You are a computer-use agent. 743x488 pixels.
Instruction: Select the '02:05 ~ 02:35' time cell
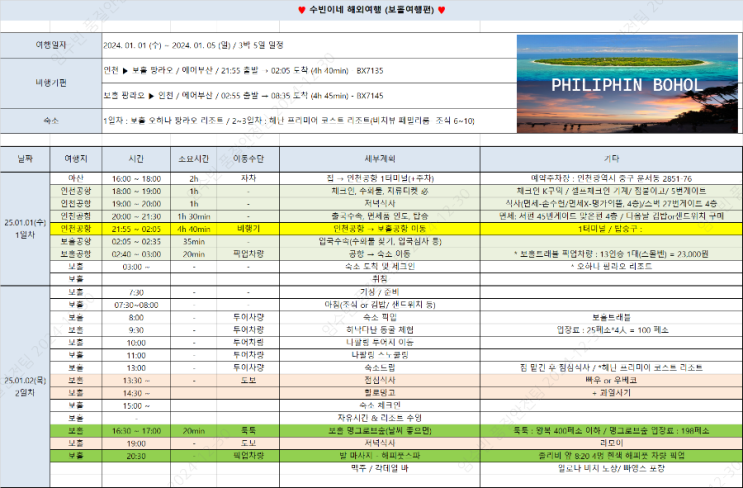(136, 242)
